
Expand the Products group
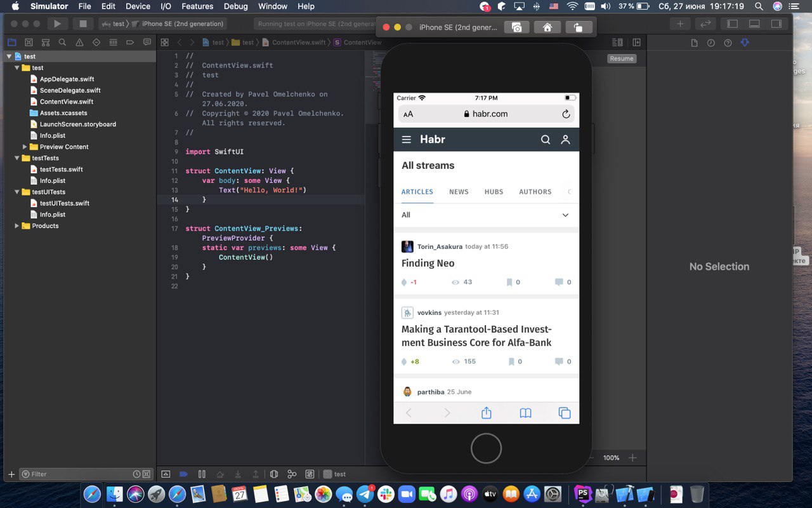[17, 226]
